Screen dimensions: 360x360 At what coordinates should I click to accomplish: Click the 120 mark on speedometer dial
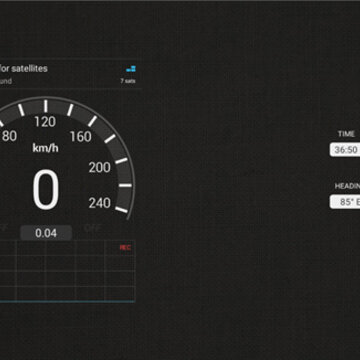[45, 122]
